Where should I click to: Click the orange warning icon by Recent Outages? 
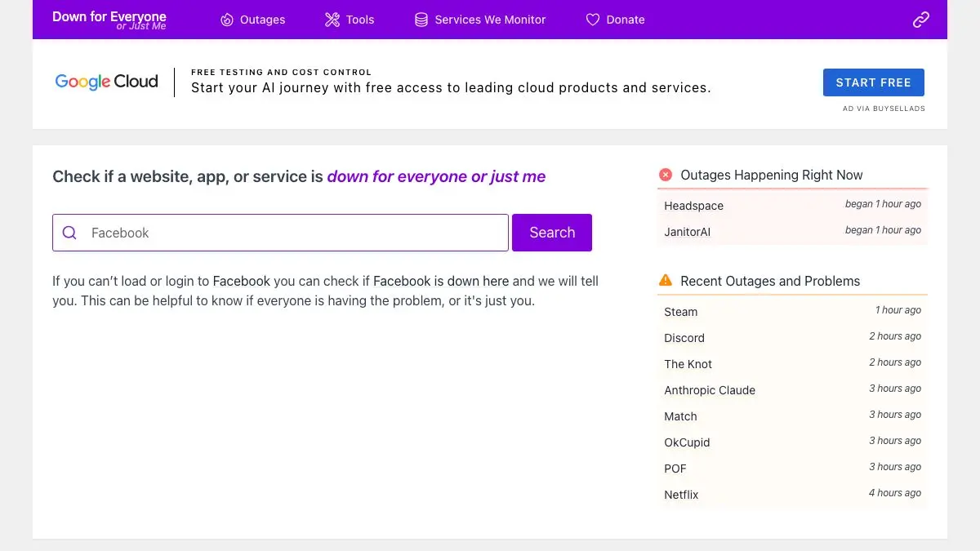[x=666, y=280]
